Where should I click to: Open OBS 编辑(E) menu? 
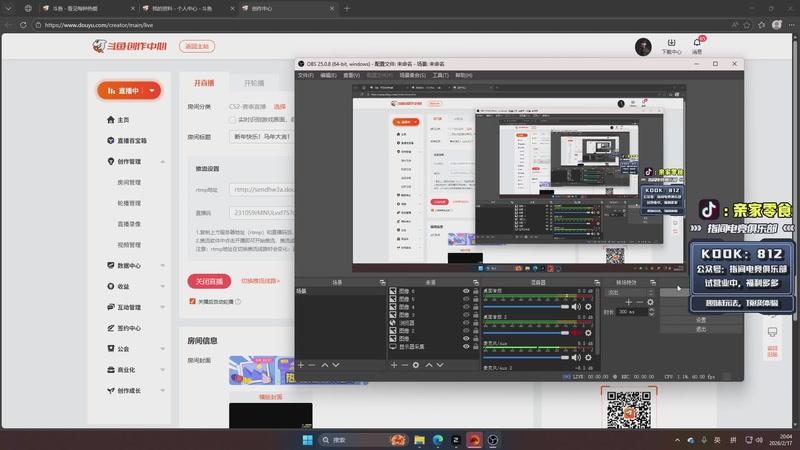coord(328,76)
